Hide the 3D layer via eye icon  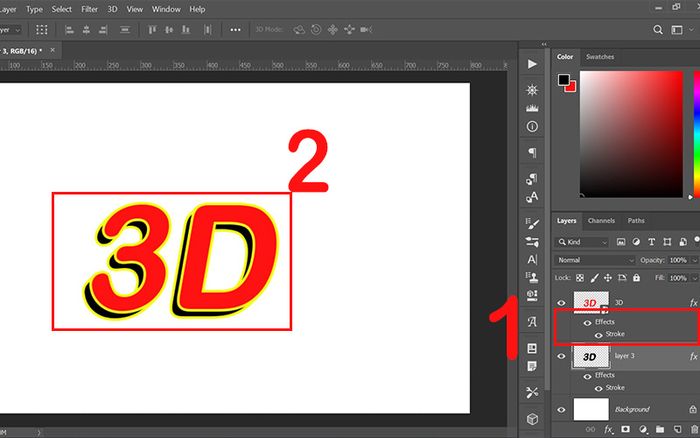click(561, 303)
